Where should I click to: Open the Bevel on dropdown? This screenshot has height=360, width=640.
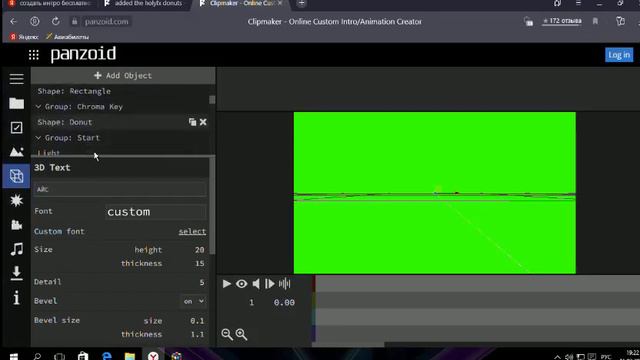coord(193,301)
